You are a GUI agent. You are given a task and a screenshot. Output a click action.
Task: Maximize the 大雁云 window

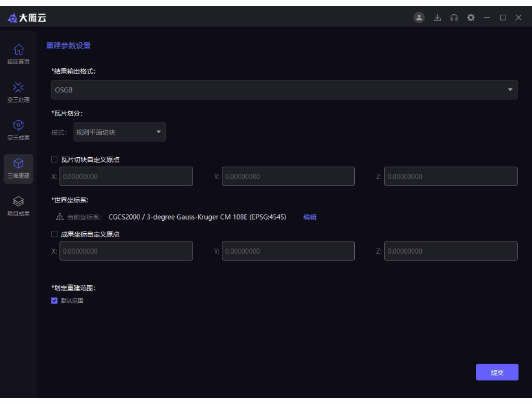click(503, 17)
